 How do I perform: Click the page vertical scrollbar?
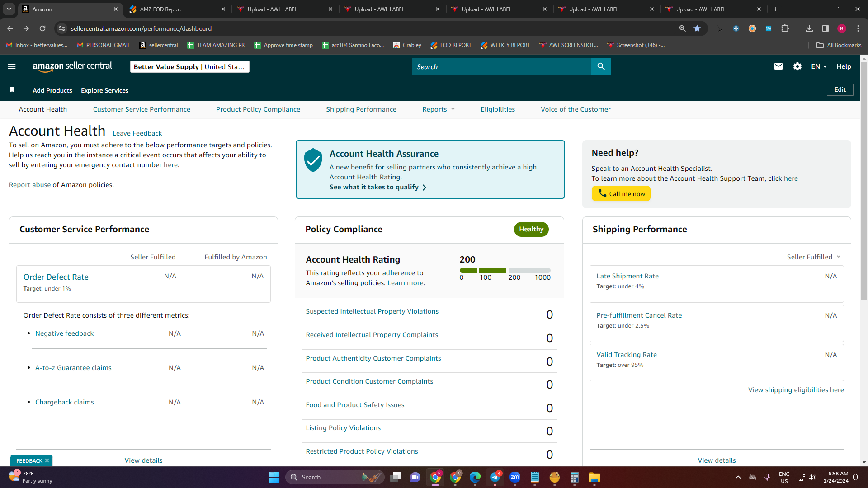point(864,181)
